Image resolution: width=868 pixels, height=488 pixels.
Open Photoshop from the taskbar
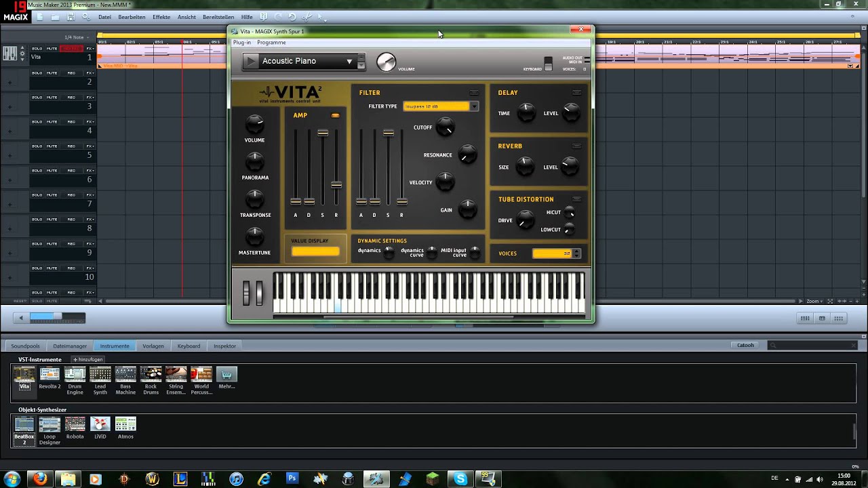[292, 479]
